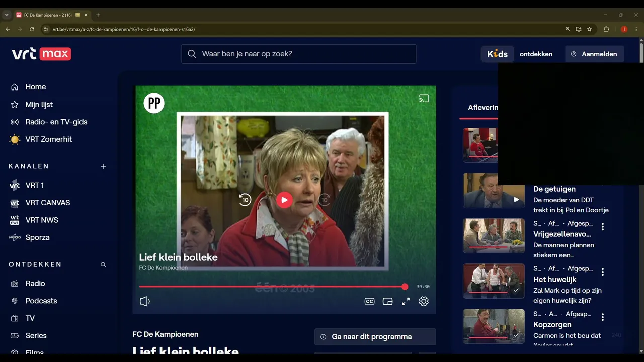
Task: Reload the page with the browser refresh button
Action: (x=32, y=29)
